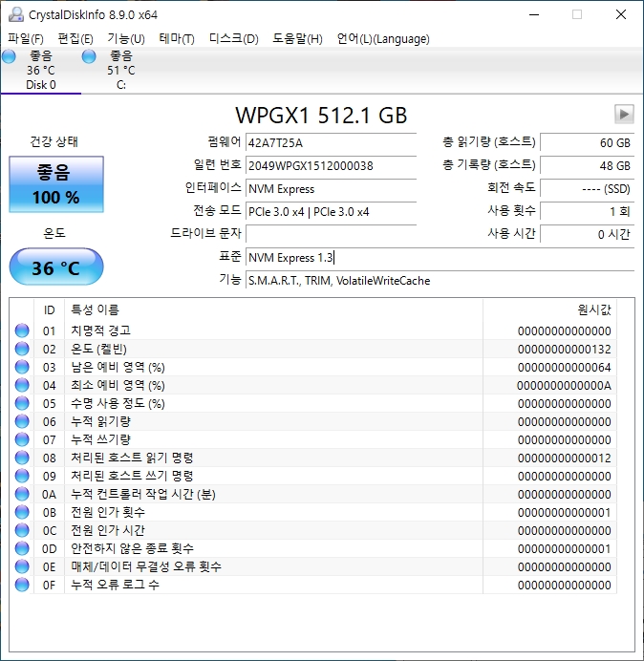
Task: Click the Disk 0 blue health orb icon
Action: 9,56
